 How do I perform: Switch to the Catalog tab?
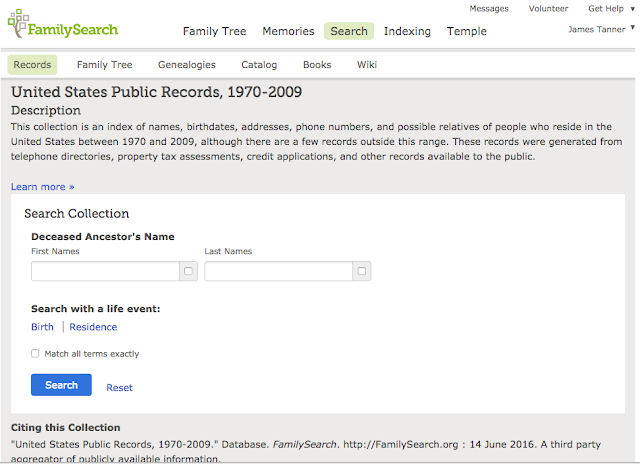click(x=259, y=64)
